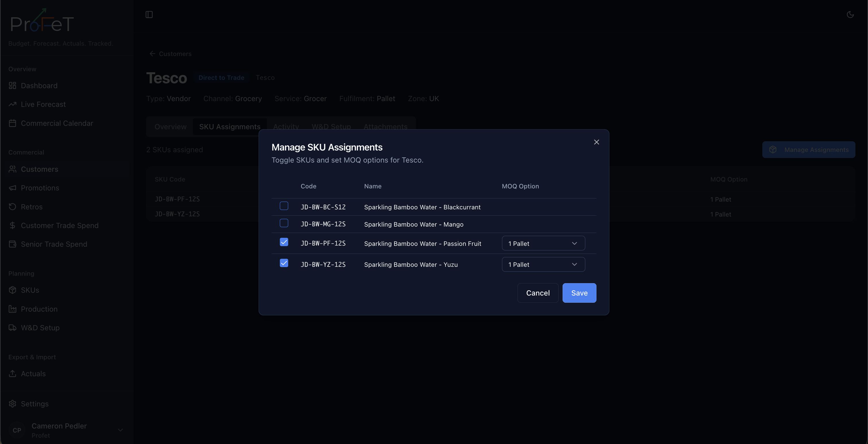Click the Dashboard grid icon

click(12, 86)
